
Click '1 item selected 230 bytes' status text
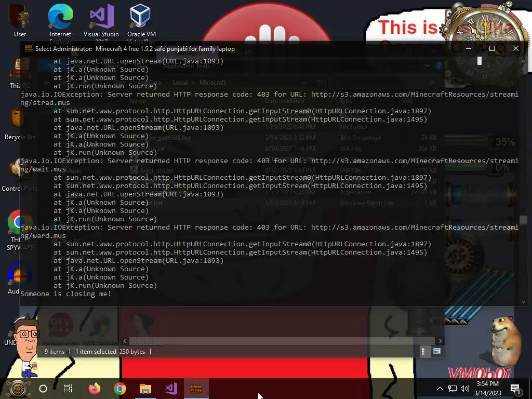[110, 352]
